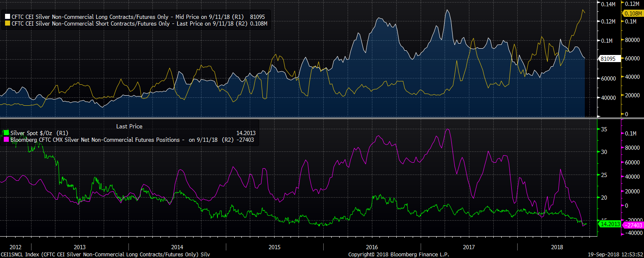The image size is (644, 258).
Task: Click the yellow Short Contracts legend swatch
Action: (x=7, y=24)
